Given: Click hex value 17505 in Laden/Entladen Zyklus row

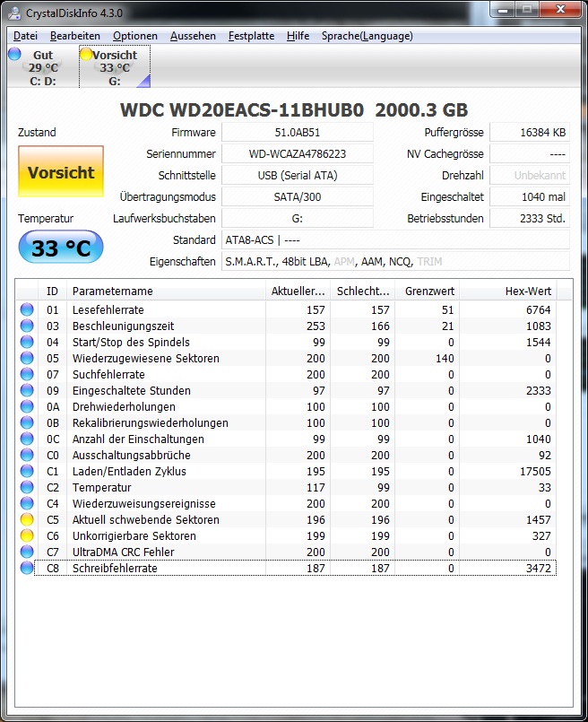Looking at the screenshot, I should [535, 472].
